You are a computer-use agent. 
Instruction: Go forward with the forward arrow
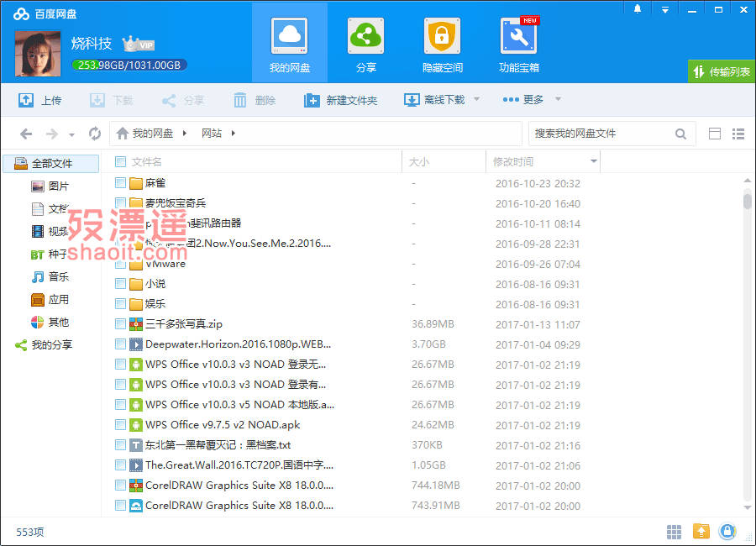point(51,134)
